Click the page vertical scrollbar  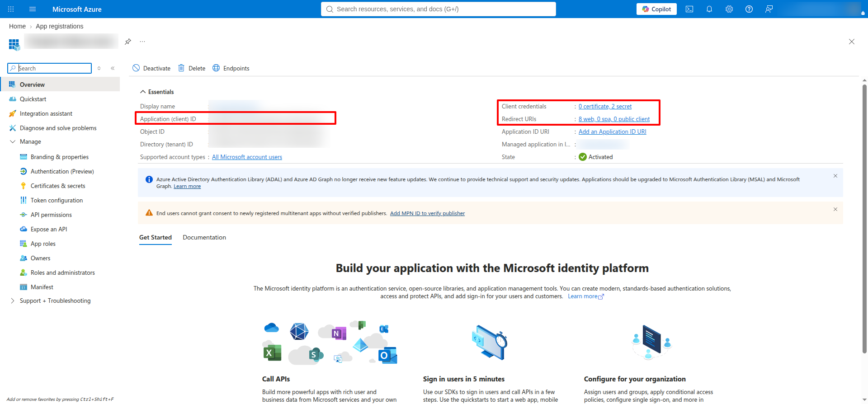864,219
